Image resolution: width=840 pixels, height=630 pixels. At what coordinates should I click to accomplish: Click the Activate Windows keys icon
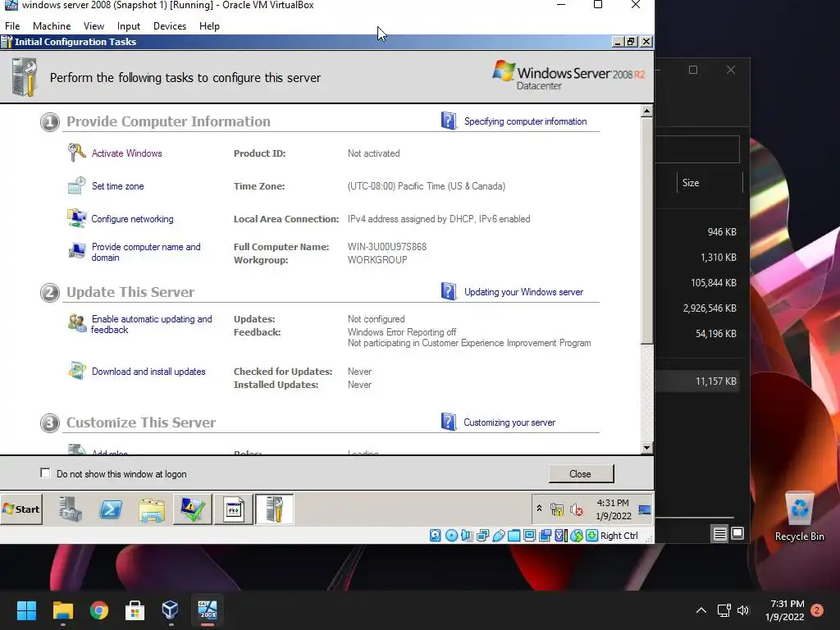click(76, 153)
